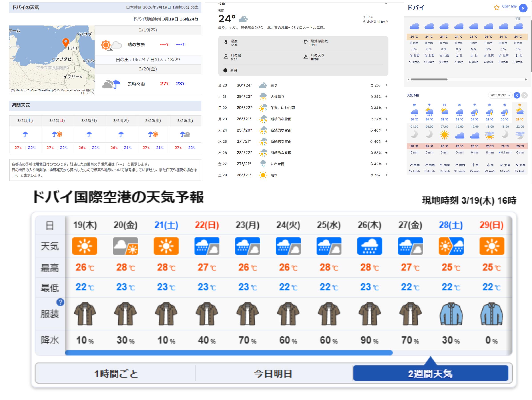Click the 地図に保存 link
The image size is (532, 400).
pos(509,6)
